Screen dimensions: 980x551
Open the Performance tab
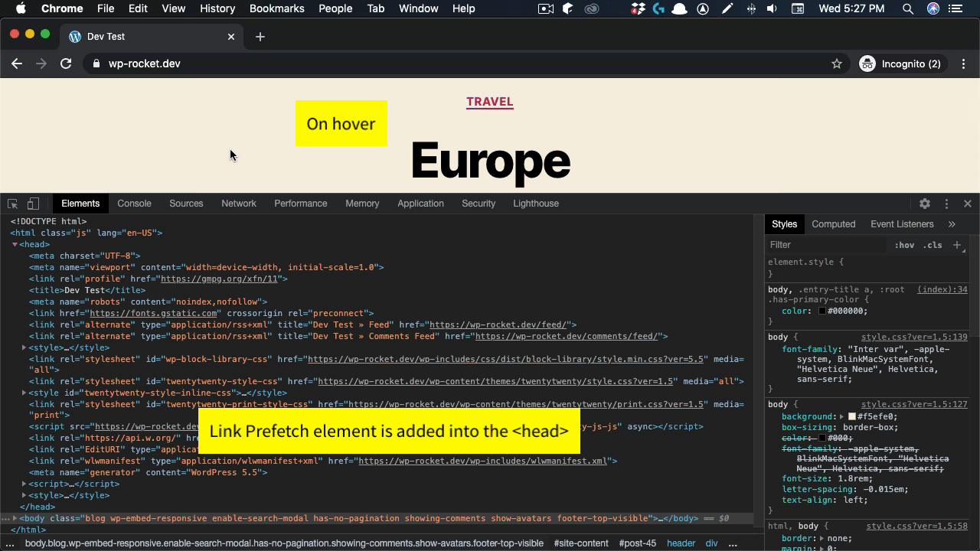301,204
